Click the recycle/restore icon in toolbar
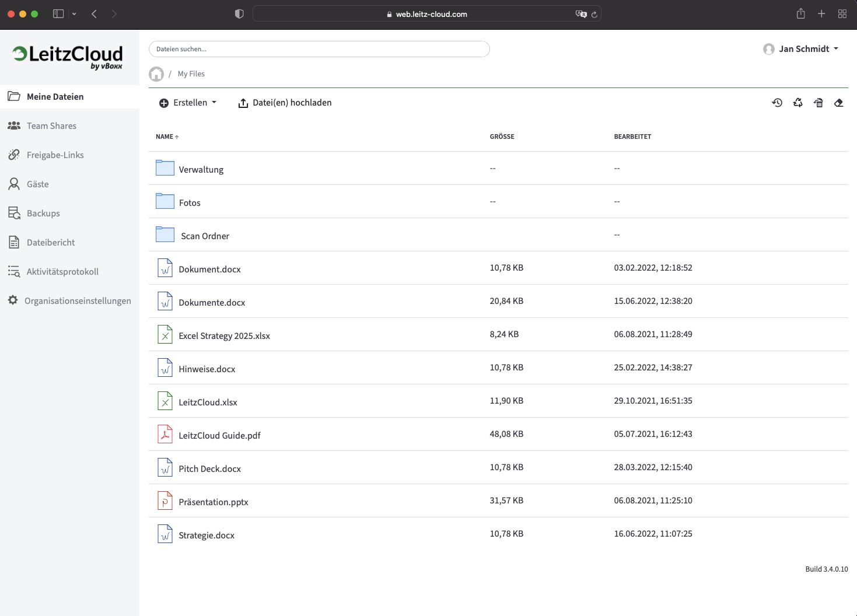Viewport: 857px width, 616px height. [x=798, y=103]
